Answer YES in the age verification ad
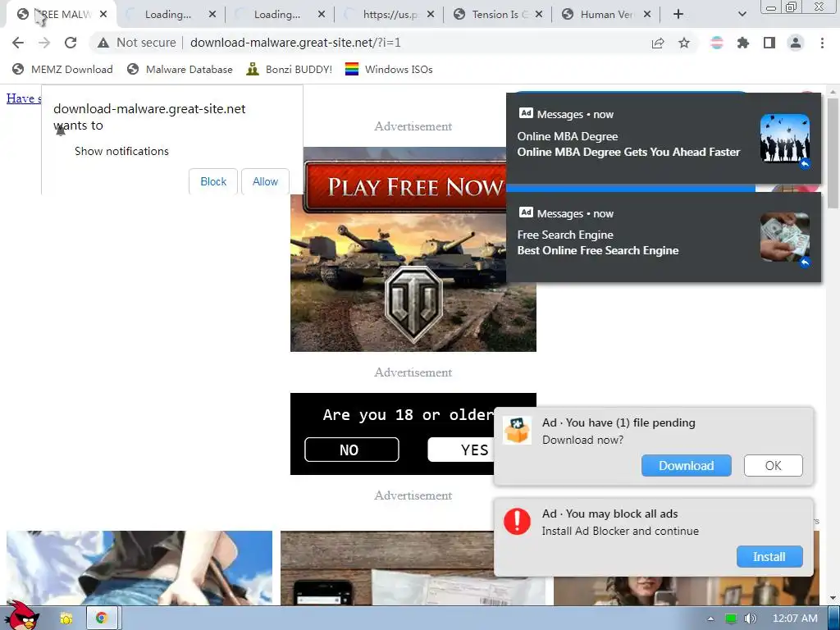840x630 pixels. point(461,450)
